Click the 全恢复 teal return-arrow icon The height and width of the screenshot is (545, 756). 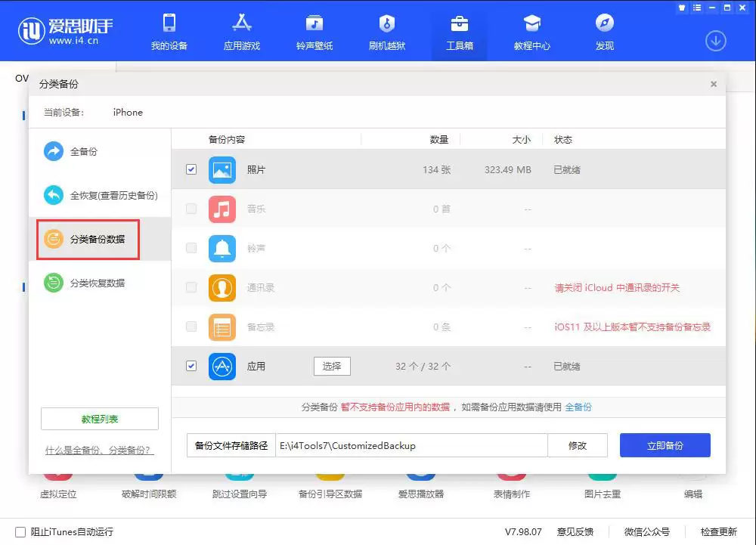click(x=54, y=195)
